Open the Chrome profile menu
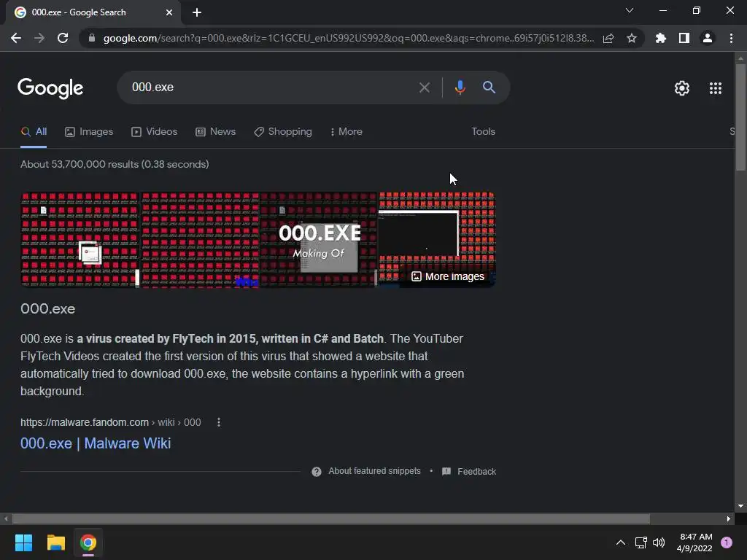The width and height of the screenshot is (747, 560). pyautogui.click(x=708, y=38)
